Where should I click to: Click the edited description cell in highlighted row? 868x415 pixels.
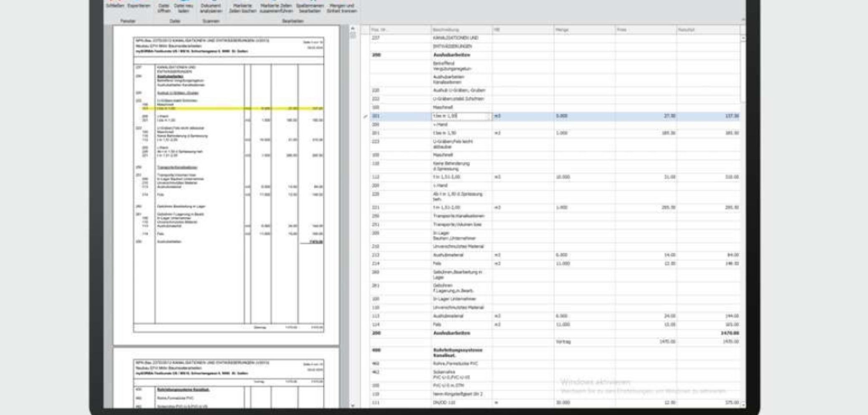point(461,116)
